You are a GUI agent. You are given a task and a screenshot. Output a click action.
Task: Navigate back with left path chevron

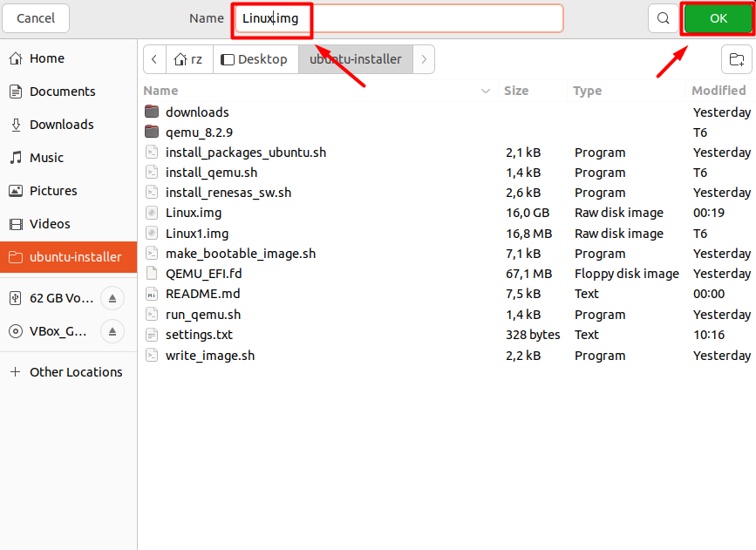154,59
